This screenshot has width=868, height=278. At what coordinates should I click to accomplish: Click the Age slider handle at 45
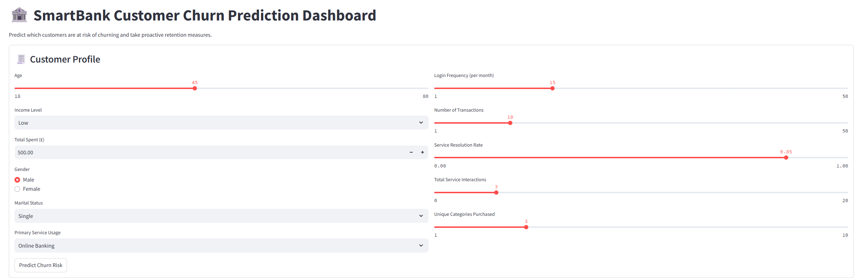click(x=195, y=88)
